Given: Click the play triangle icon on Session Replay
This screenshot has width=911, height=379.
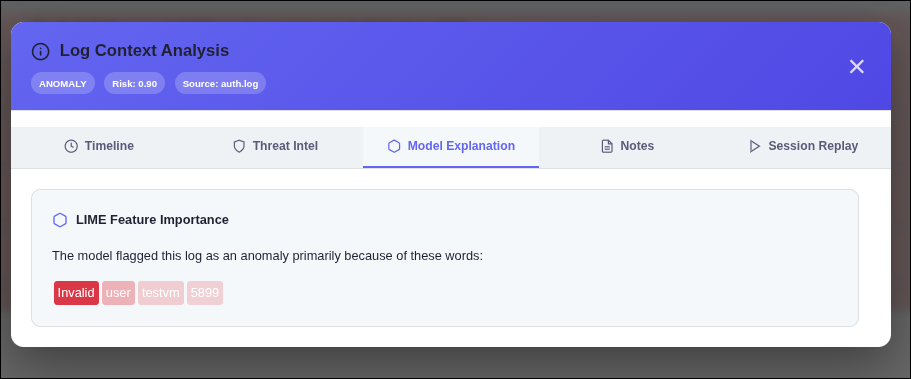Looking at the screenshot, I should click(x=755, y=146).
